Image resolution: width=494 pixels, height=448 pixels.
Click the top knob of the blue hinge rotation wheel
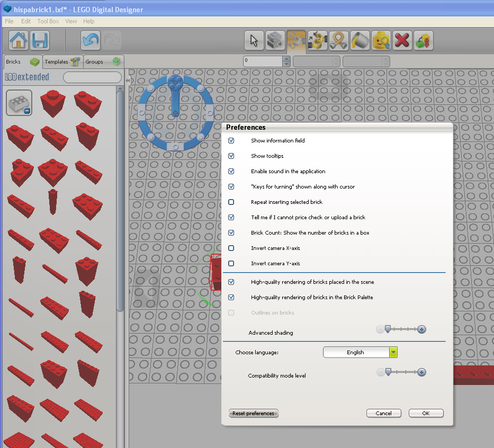pyautogui.click(x=175, y=83)
